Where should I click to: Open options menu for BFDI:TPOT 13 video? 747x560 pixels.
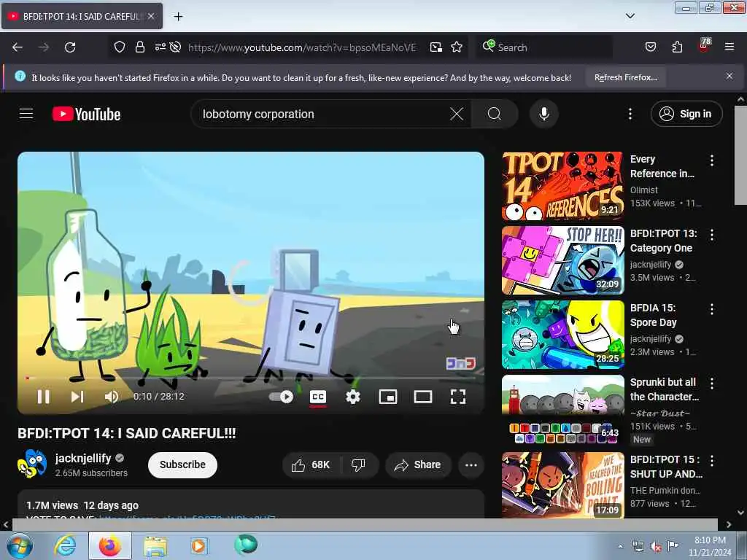pos(712,235)
